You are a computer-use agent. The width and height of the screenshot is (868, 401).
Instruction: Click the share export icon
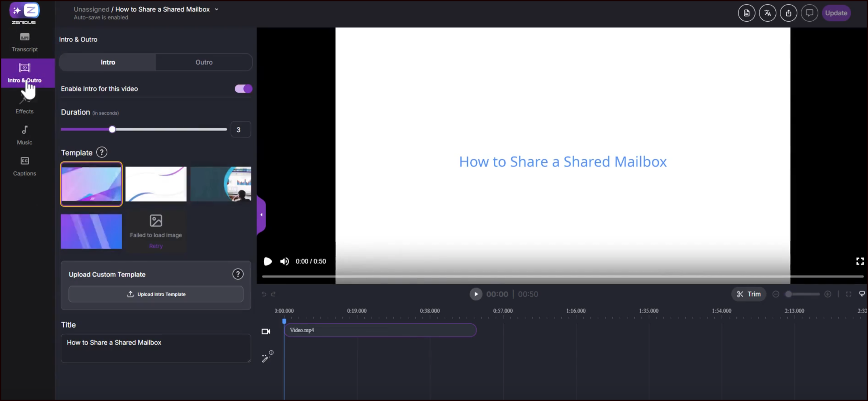click(x=788, y=13)
